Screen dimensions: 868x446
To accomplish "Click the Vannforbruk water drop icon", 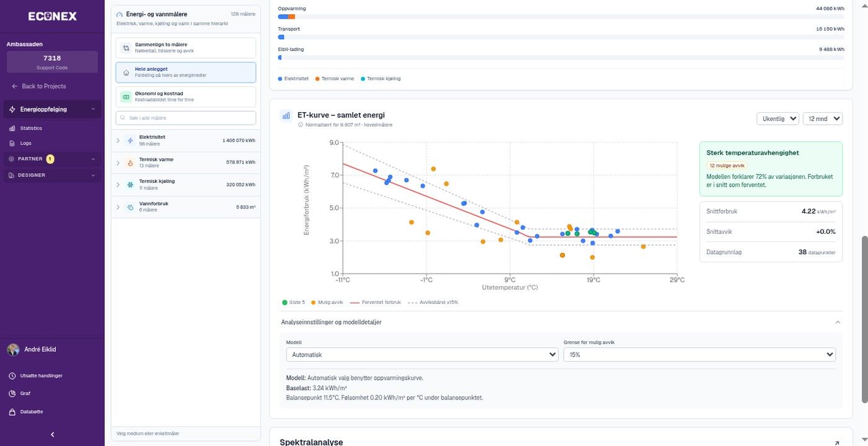I will click(130, 207).
